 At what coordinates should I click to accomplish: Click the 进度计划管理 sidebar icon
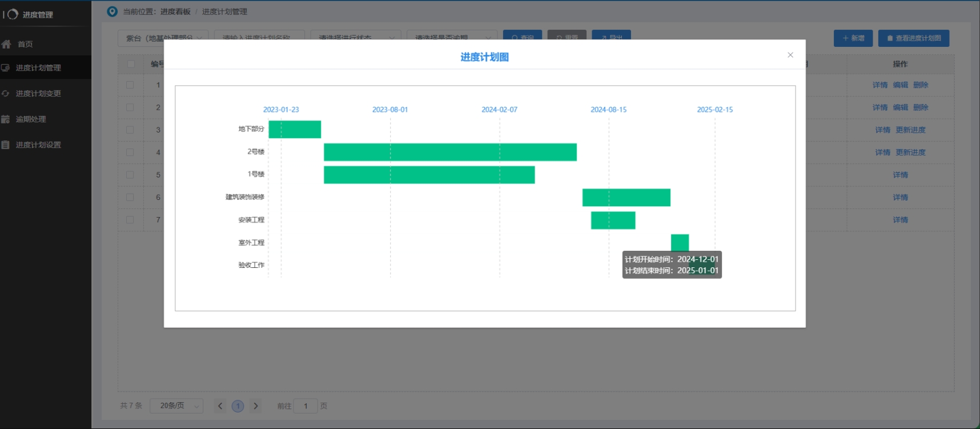(x=6, y=67)
